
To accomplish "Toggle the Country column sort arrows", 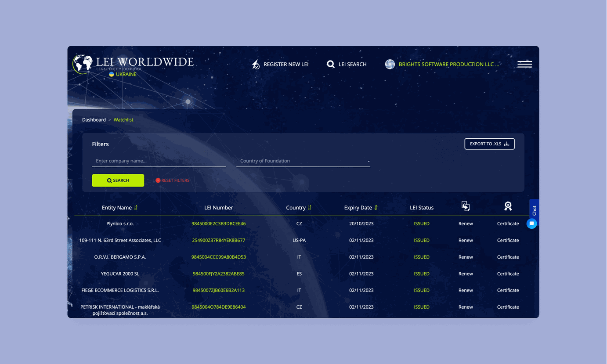I will (310, 208).
